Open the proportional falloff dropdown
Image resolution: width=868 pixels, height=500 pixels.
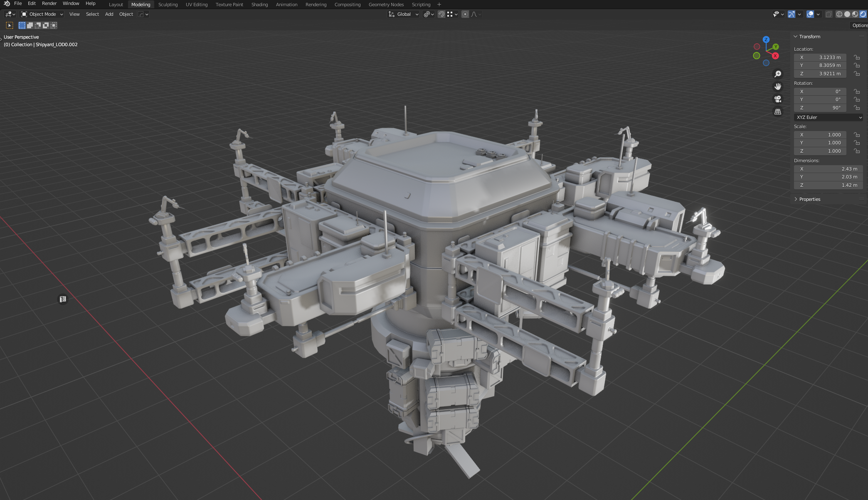click(476, 14)
